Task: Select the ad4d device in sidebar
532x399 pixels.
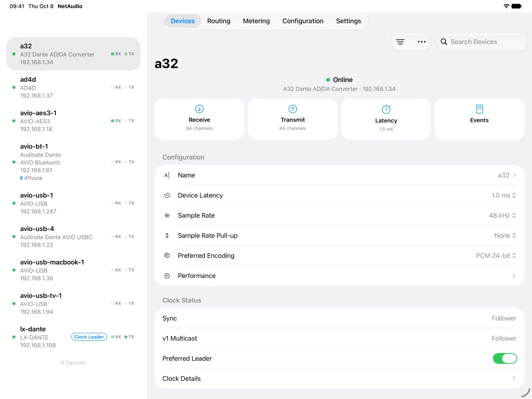Action: [73, 87]
